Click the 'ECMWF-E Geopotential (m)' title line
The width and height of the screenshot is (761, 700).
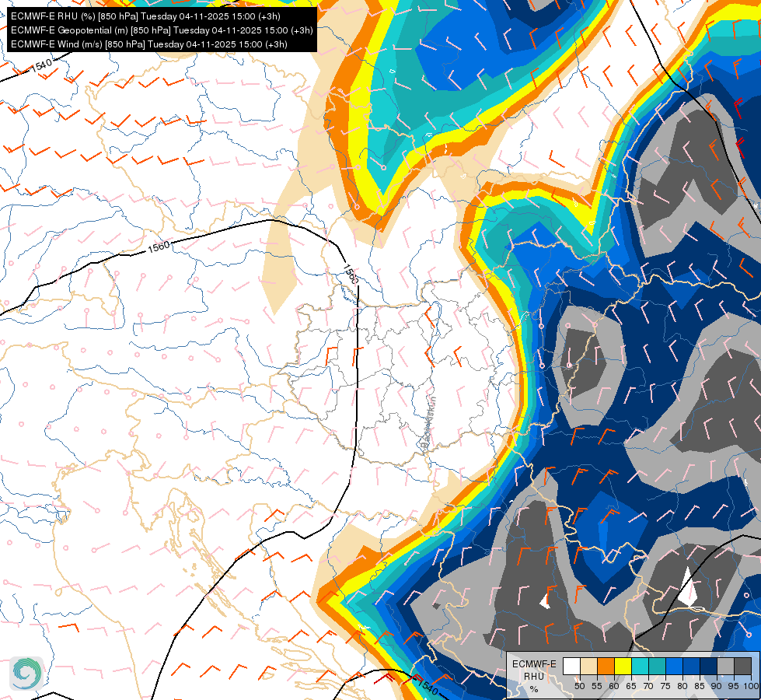(162, 30)
